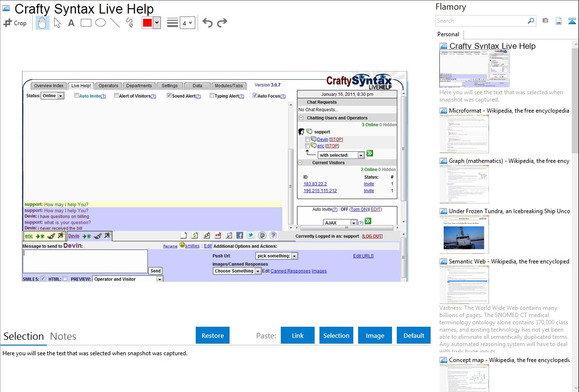Screen dimensions: 579x392
Task: Open the line width dropdown
Action: pyautogui.click(x=188, y=23)
